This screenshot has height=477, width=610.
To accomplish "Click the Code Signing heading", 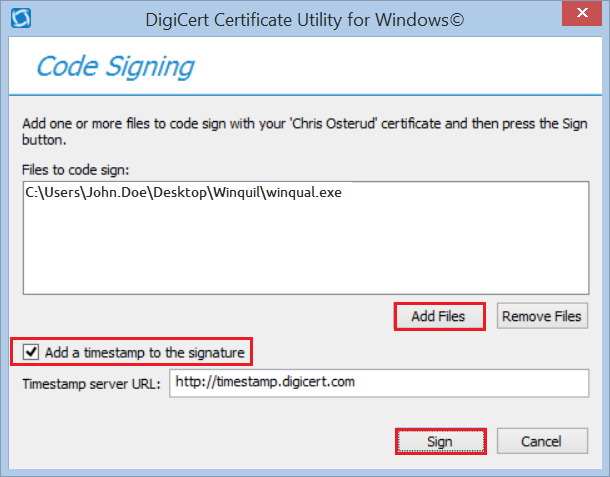I will (x=115, y=67).
